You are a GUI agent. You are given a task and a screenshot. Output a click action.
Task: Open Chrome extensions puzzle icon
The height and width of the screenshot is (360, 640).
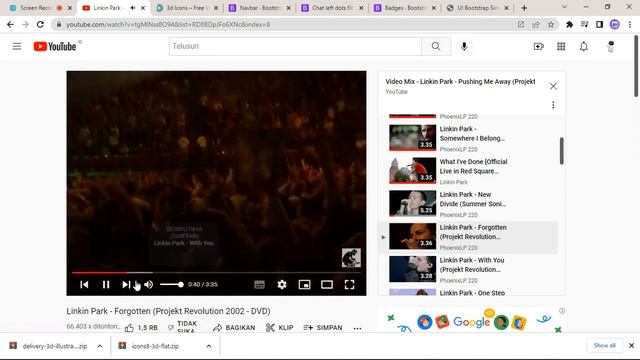click(x=569, y=24)
